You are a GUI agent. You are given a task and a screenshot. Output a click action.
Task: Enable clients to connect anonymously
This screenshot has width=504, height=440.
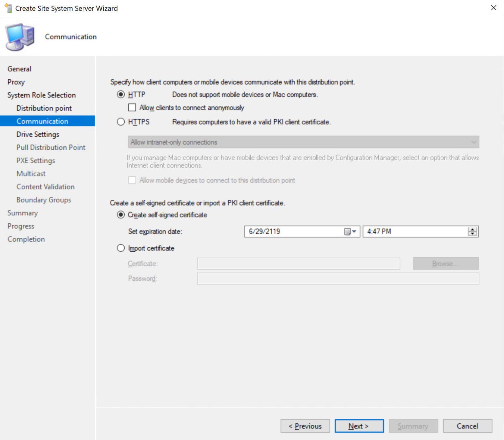click(132, 107)
